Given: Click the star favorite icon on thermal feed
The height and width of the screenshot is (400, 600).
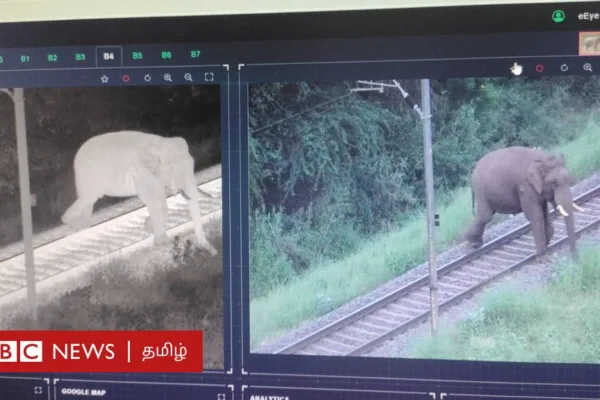Looking at the screenshot, I should pyautogui.click(x=104, y=78).
